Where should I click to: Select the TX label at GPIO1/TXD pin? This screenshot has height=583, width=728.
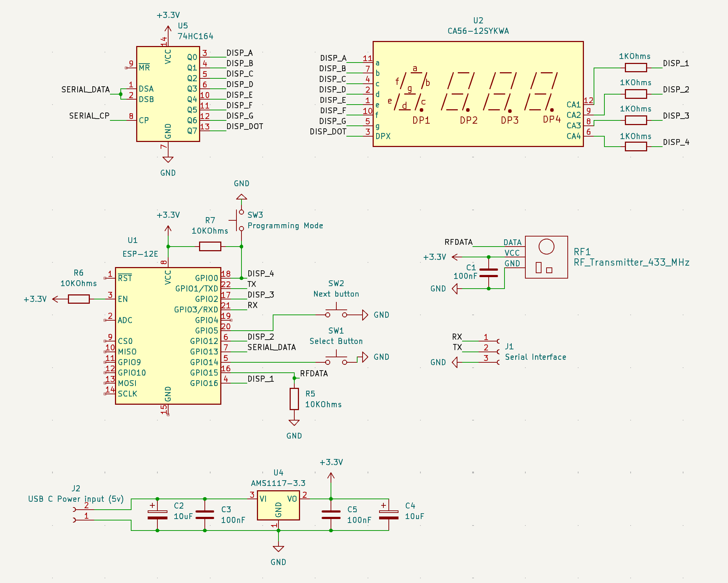coord(252,284)
